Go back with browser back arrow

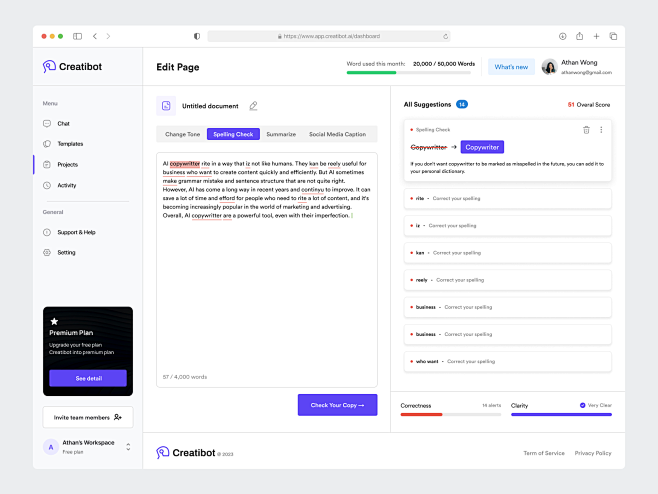(95, 36)
